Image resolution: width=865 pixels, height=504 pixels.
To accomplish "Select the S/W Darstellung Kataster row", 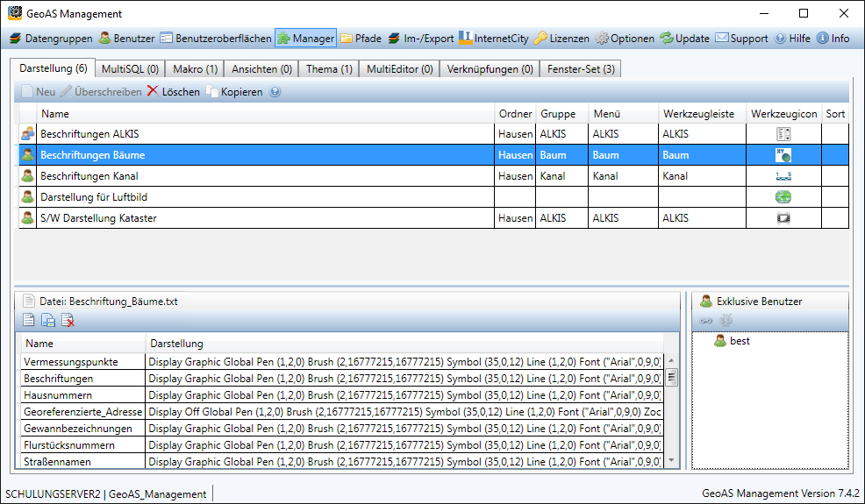I will [x=98, y=218].
